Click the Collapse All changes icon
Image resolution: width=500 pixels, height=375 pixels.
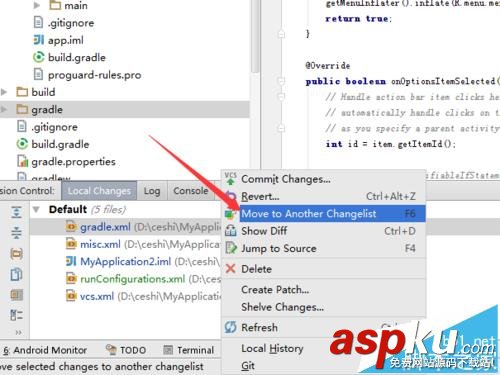coord(16,233)
